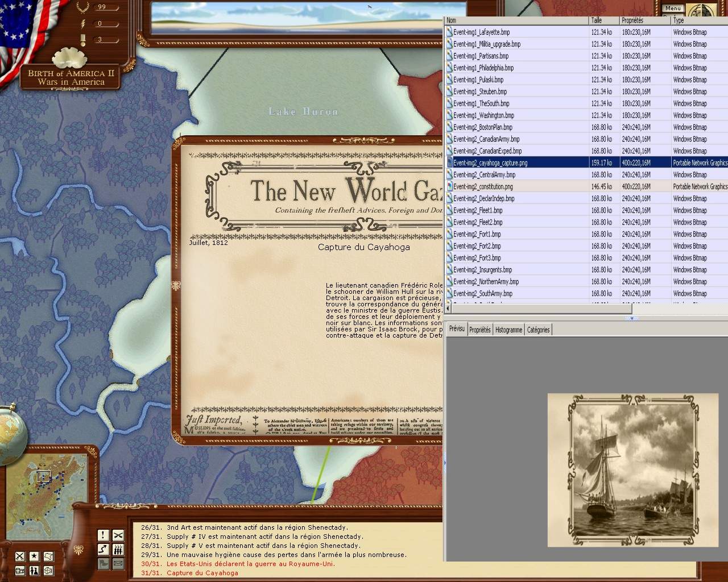This screenshot has width=728, height=582.
Task: Click the 'Capture du Cayahoga' log entry
Action: 202,573
